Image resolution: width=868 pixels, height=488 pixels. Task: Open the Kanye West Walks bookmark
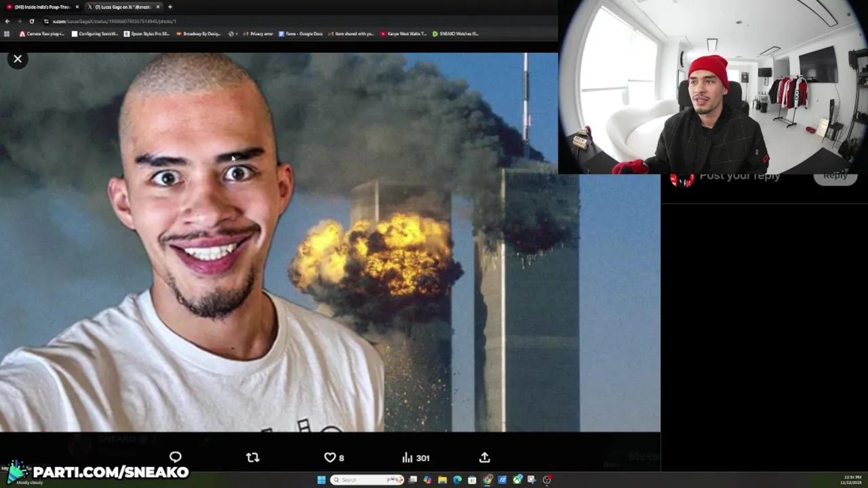click(x=403, y=33)
